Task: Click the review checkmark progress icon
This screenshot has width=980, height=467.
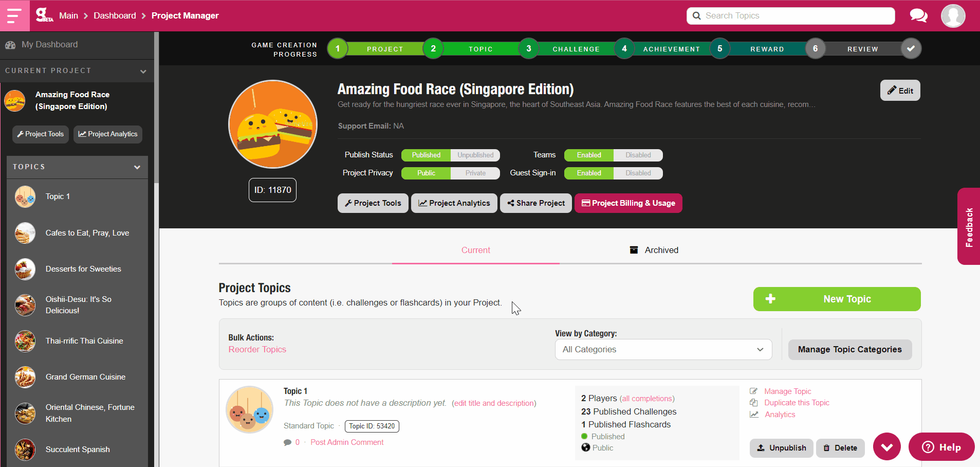Action: (x=911, y=49)
